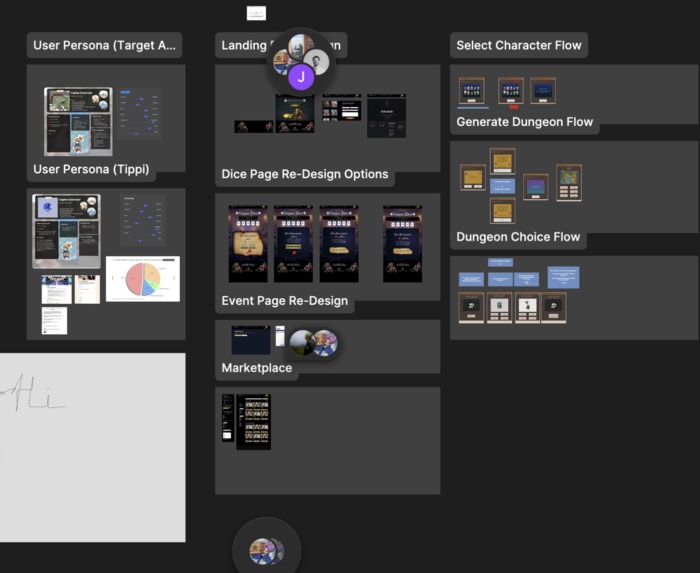
Task: Select the second Select Character Flow frame
Action: [x=511, y=91]
